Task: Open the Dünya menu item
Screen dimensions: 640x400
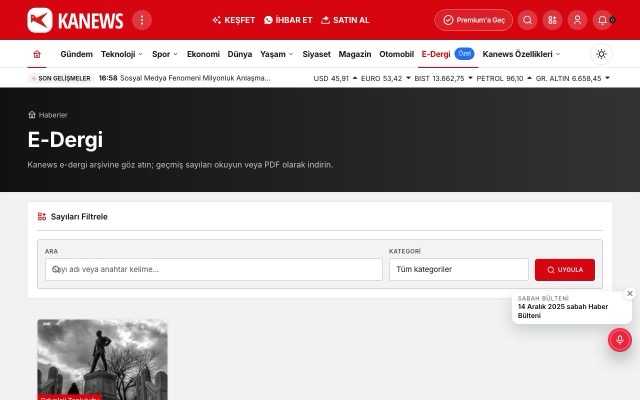Action: pyautogui.click(x=240, y=54)
